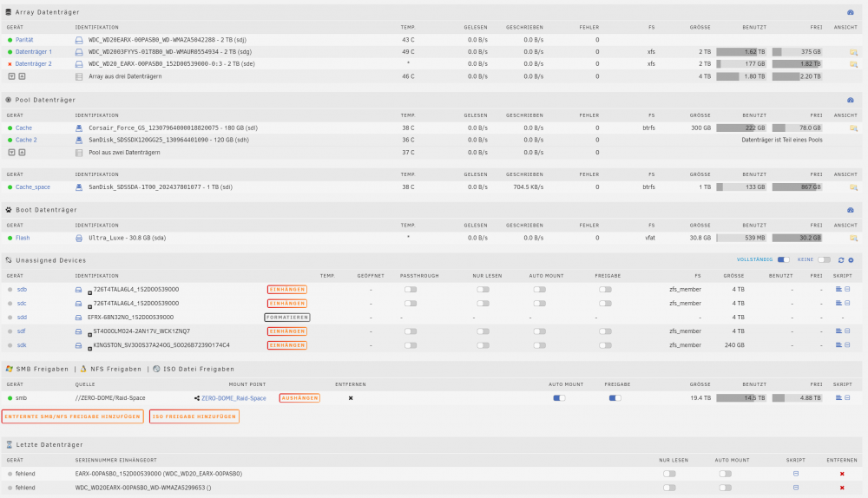Click share icon beside ZERO-DOME_Raid-Space
This screenshot has width=868, height=498.
[x=196, y=398]
